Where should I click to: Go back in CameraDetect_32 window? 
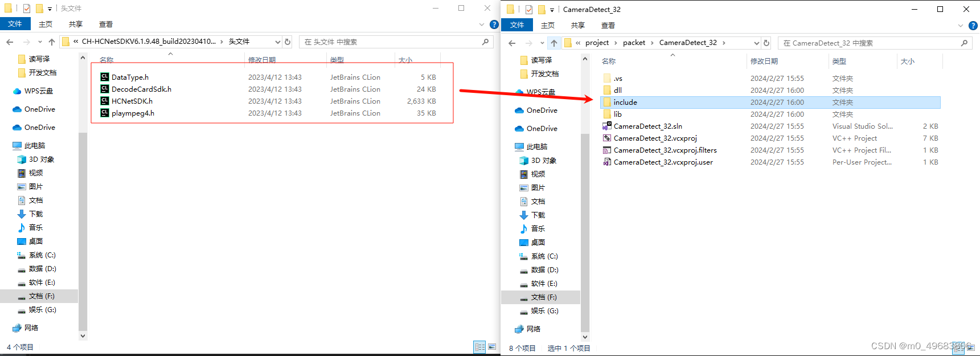point(512,43)
